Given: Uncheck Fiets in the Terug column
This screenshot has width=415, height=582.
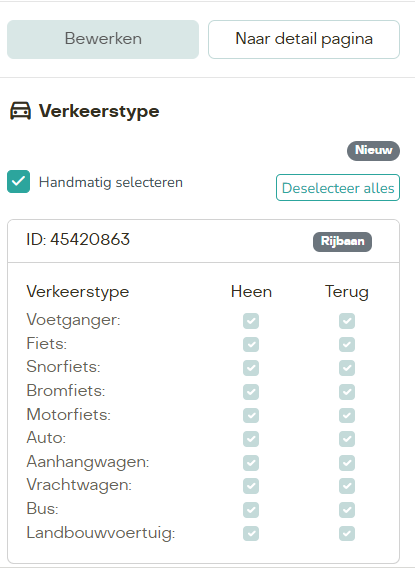Looking at the screenshot, I should [347, 344].
